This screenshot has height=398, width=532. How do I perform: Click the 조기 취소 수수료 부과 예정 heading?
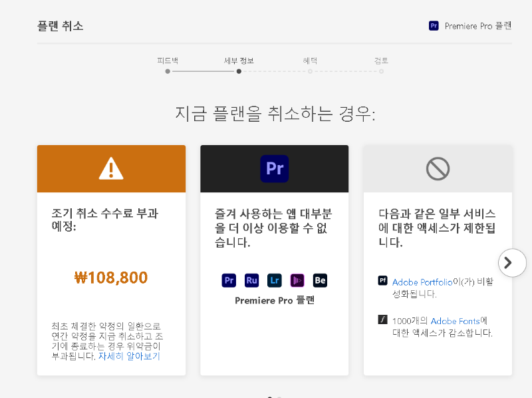tap(105, 220)
